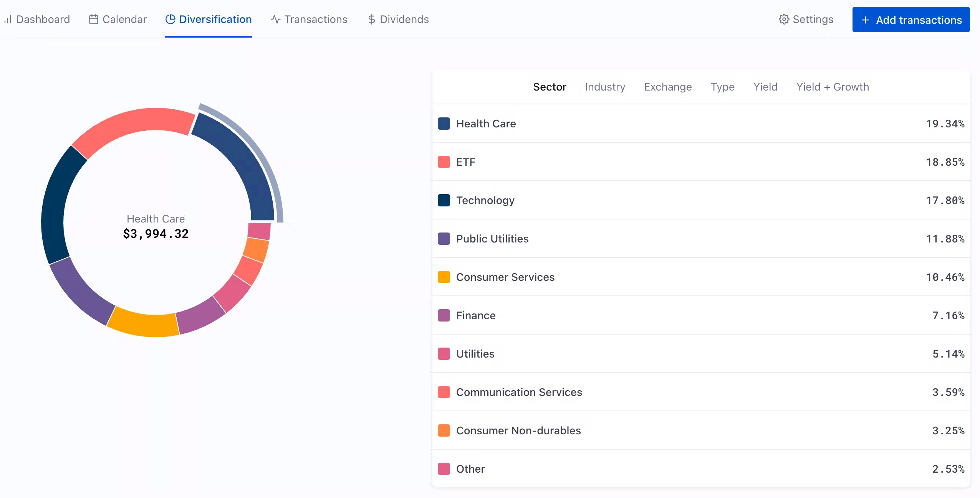Click the ETF row color swatch
980x498 pixels.
pyautogui.click(x=444, y=162)
